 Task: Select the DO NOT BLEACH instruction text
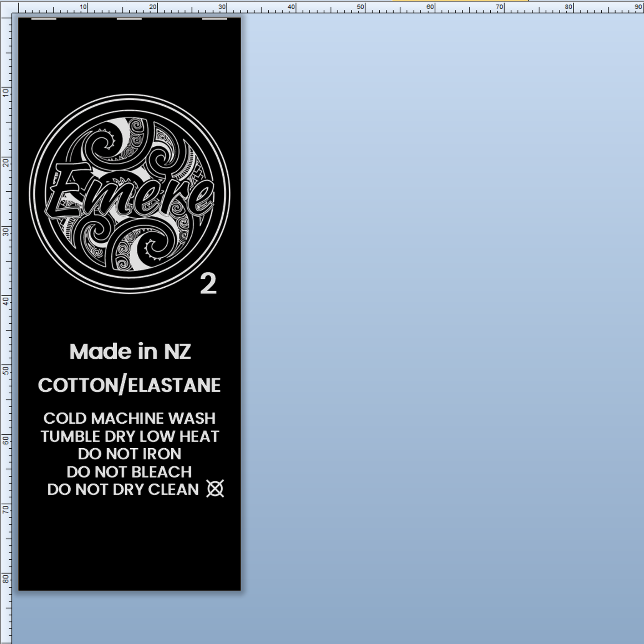[x=130, y=472]
